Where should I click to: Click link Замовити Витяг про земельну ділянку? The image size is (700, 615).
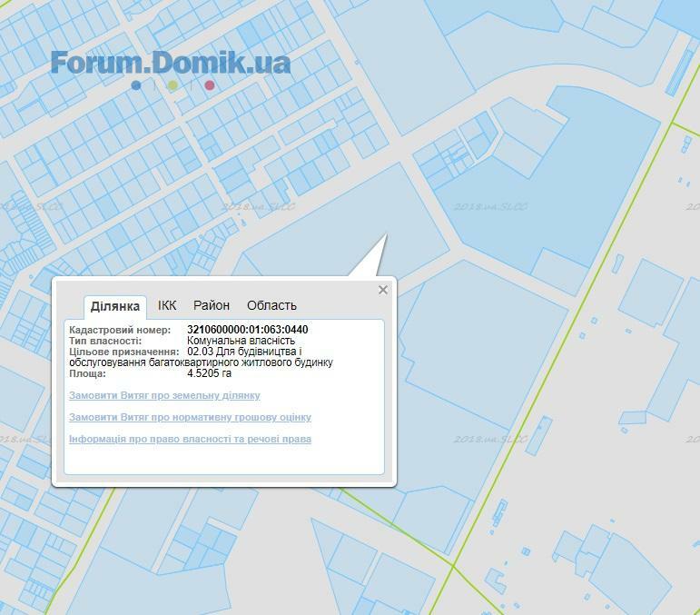(x=164, y=395)
